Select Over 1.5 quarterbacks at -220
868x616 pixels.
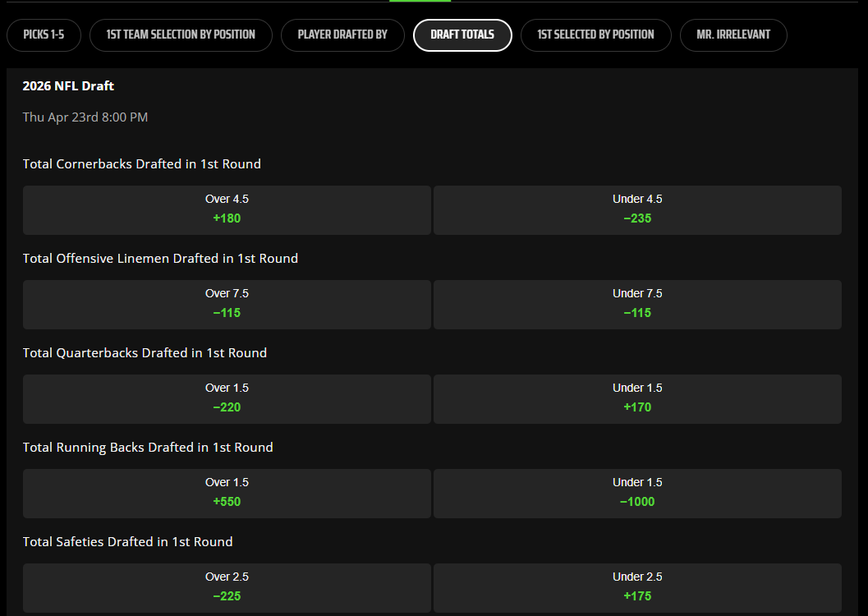(x=227, y=399)
